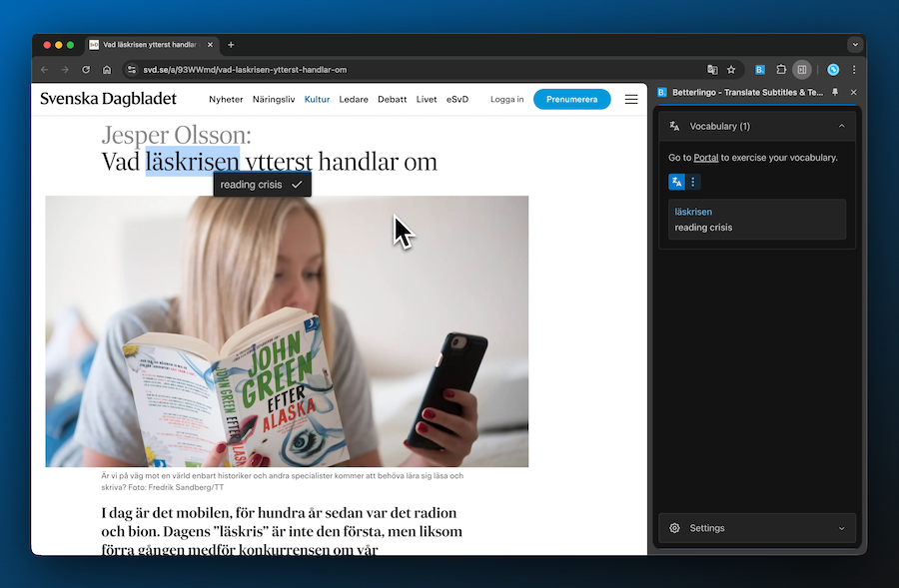The image size is (899, 588).
Task: Click the photo caption mentioning Fredrik Sandberg/TT
Action: click(x=282, y=481)
